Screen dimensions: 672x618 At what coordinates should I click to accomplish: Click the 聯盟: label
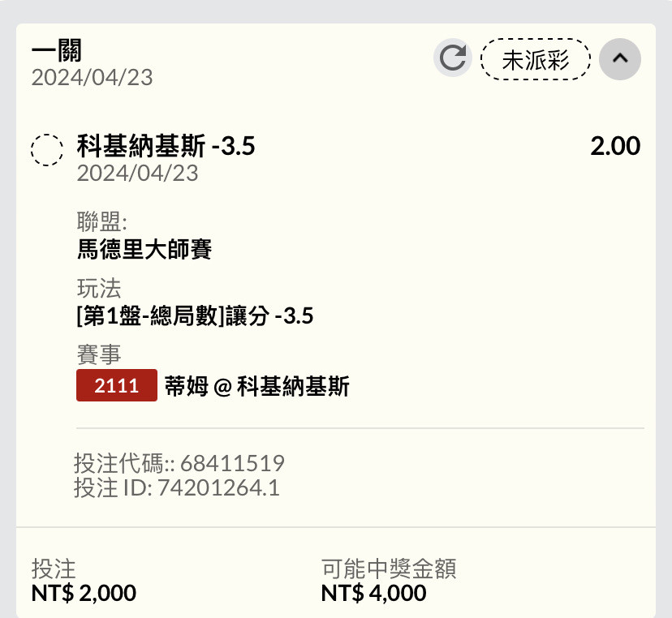click(102, 222)
